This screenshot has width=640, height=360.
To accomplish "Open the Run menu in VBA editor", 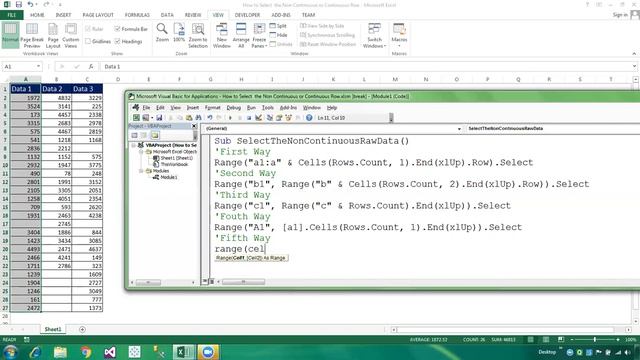I will (251, 108).
